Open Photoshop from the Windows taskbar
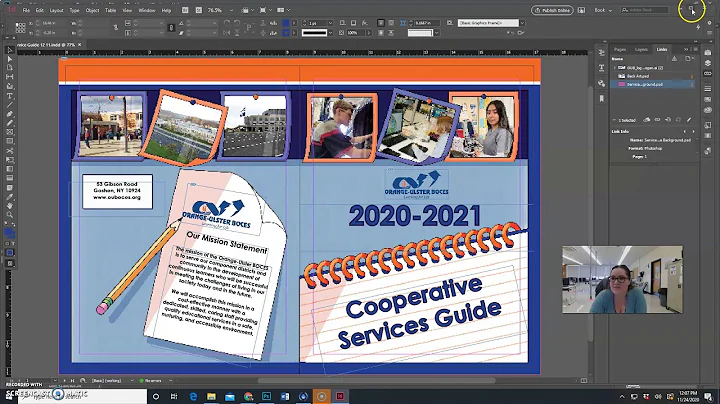This screenshot has height=404, width=720. pyautogui.click(x=266, y=396)
